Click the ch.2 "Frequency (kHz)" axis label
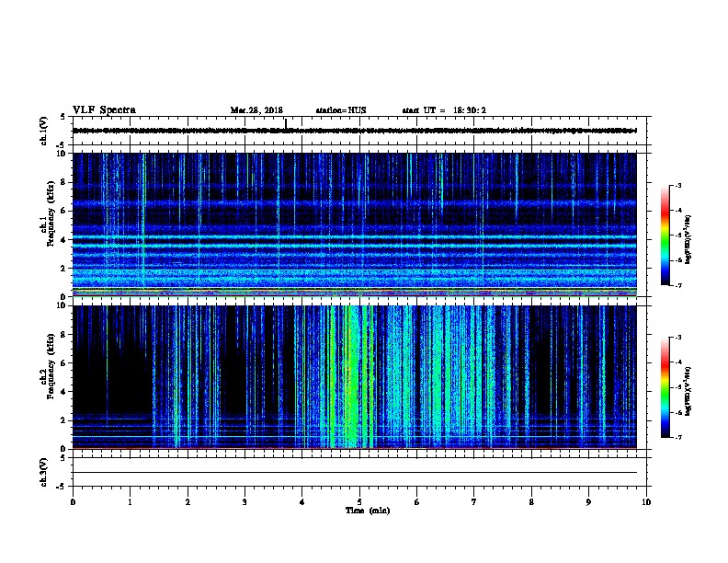Viewport: 728px width, 563px height. [x=51, y=366]
